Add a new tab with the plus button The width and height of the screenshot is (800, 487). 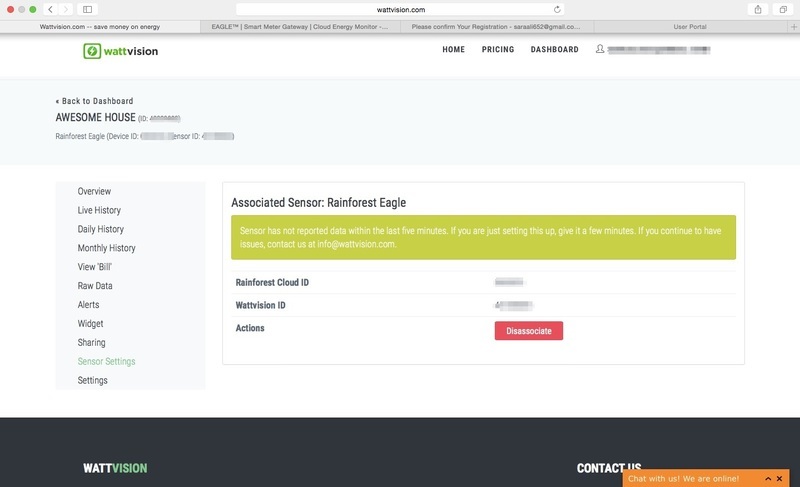[x=793, y=27]
